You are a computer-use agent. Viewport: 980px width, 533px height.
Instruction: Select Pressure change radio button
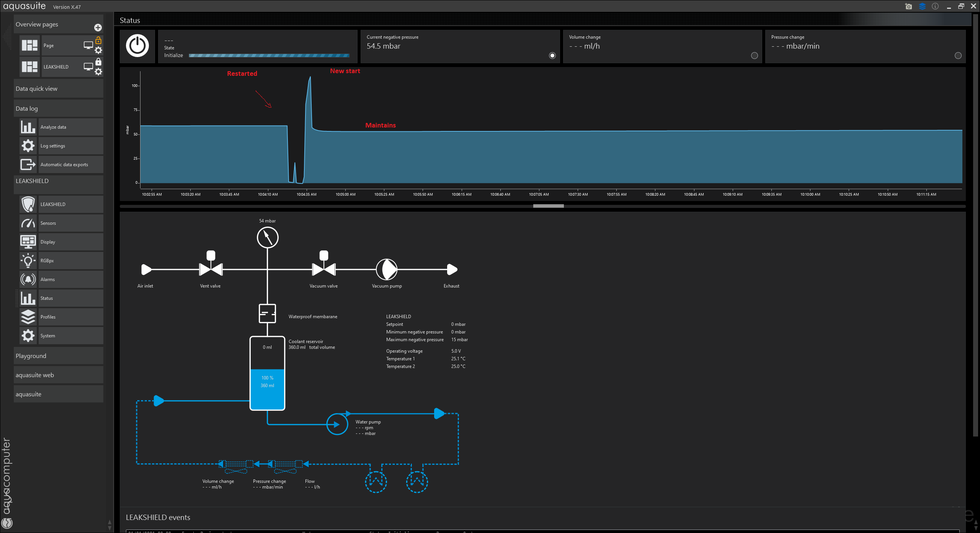coord(958,56)
